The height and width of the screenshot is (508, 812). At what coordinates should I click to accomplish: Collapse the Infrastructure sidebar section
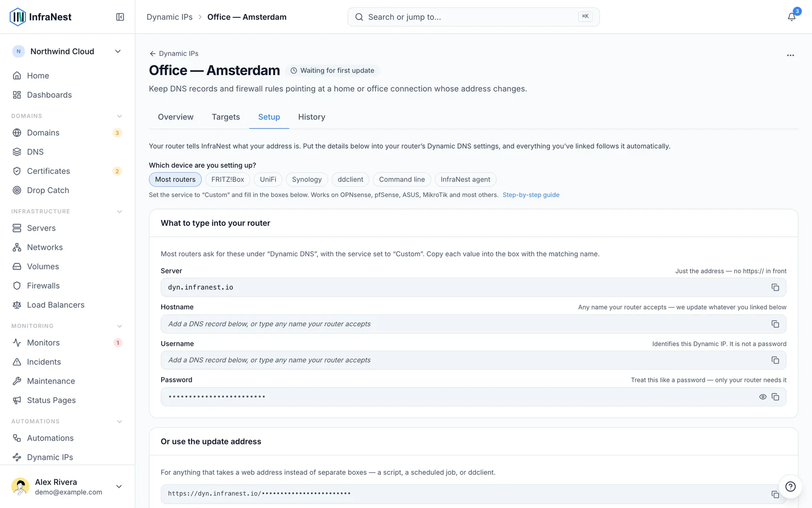(x=119, y=211)
